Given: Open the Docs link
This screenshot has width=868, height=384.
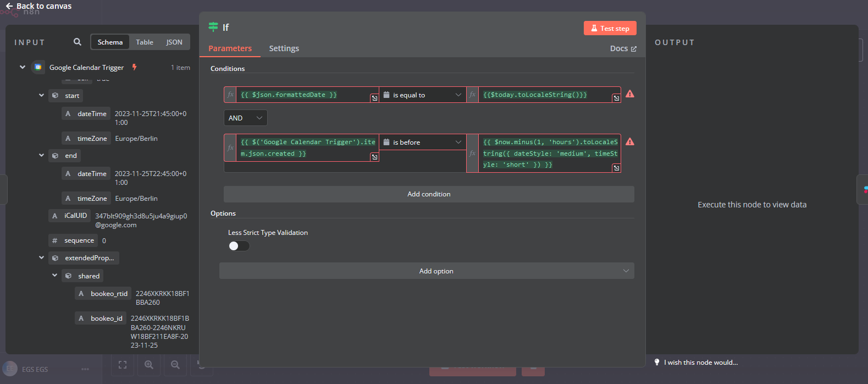Looking at the screenshot, I should click(x=623, y=48).
